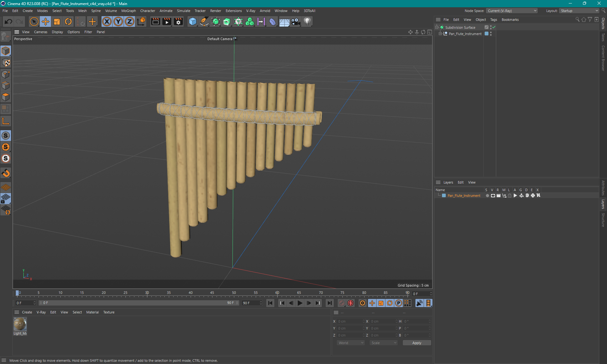Enable Polygons mode in the left sidebar
Screen dimensions: 607x364
(x=6, y=97)
